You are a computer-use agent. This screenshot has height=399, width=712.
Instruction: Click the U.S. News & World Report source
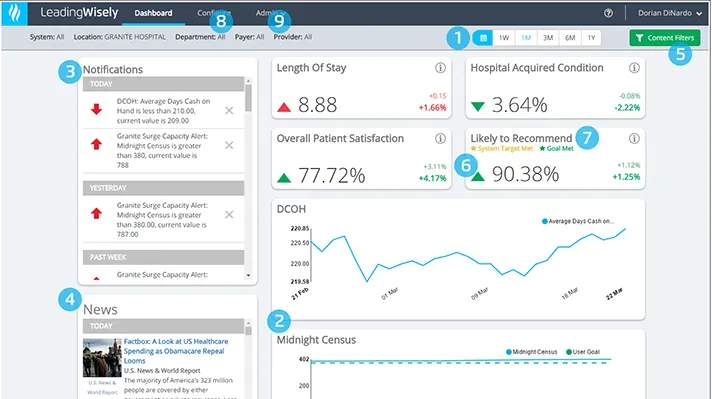[x=162, y=370]
